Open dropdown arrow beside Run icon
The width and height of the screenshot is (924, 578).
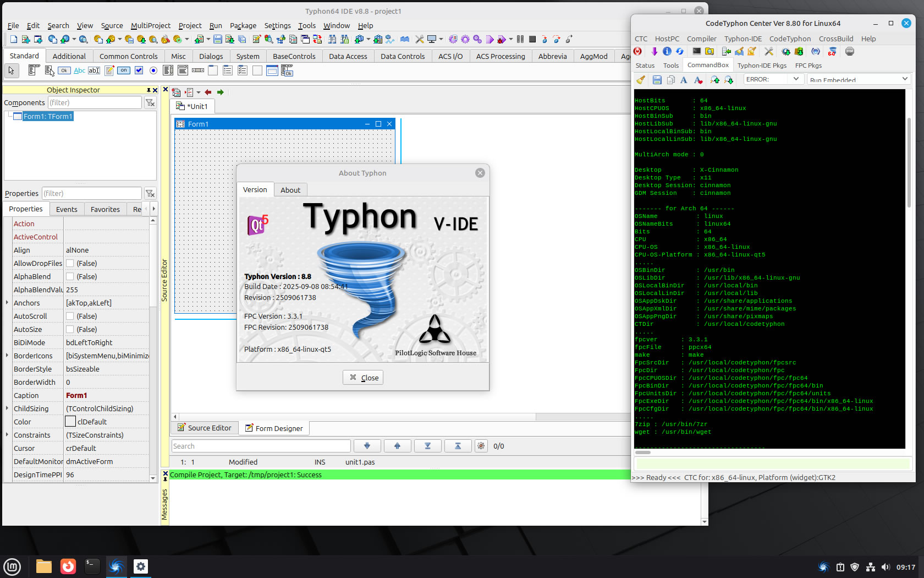[511, 39]
